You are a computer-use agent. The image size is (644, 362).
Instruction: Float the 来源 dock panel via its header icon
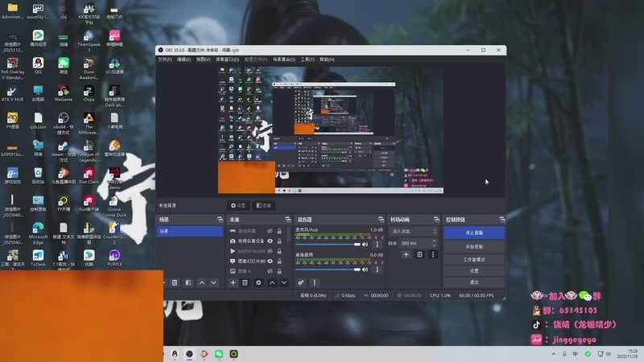(x=288, y=220)
